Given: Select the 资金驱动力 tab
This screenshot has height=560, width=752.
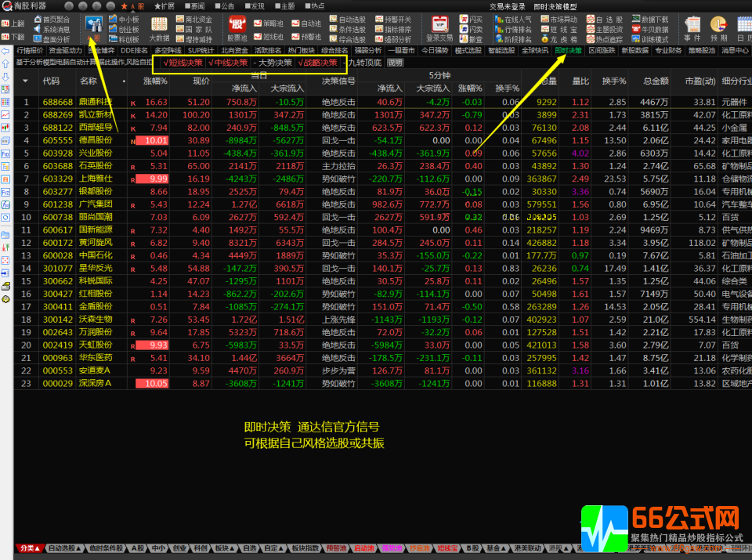Looking at the screenshot, I should (65, 50).
